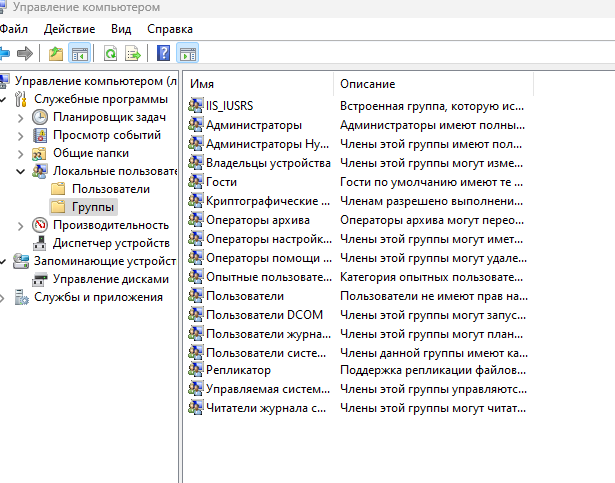Select Службы и приложения in tree
This screenshot has width=615, height=483.
tap(98, 297)
